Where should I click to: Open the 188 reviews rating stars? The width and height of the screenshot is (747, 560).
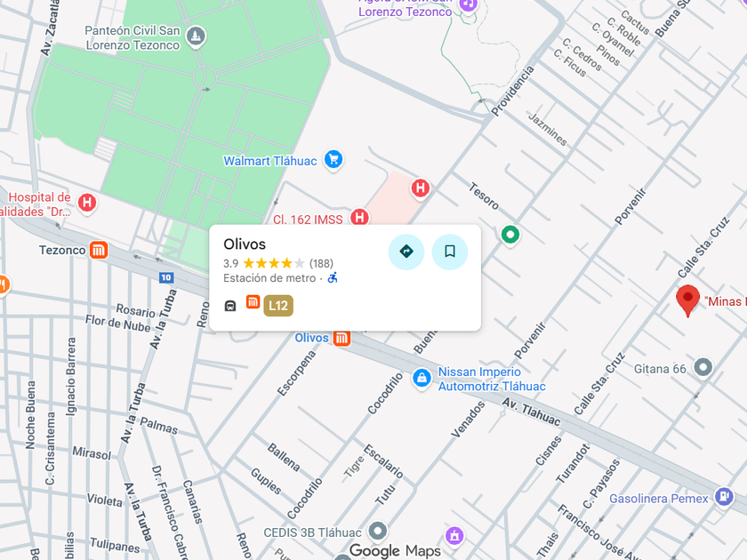click(x=274, y=263)
